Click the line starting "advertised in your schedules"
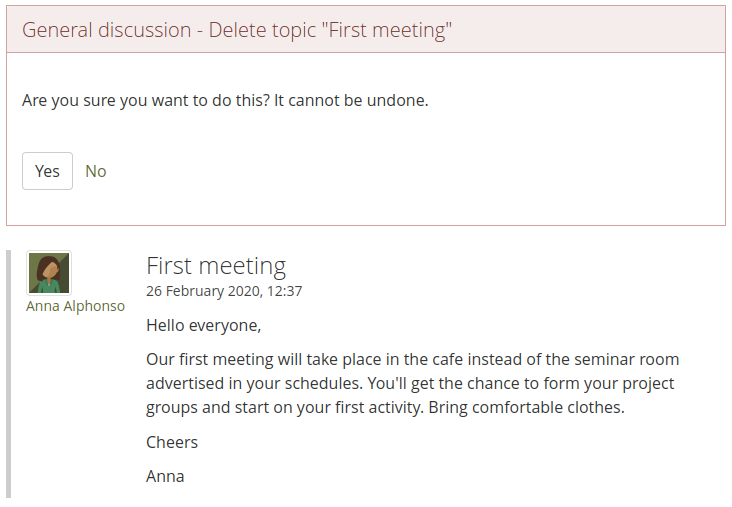 [410, 384]
